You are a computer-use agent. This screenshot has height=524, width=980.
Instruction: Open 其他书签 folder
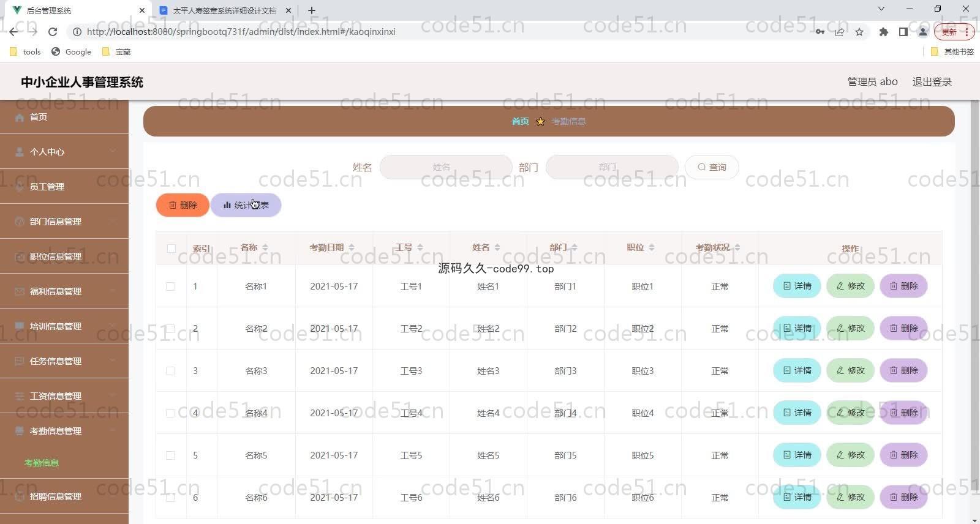click(x=952, y=52)
